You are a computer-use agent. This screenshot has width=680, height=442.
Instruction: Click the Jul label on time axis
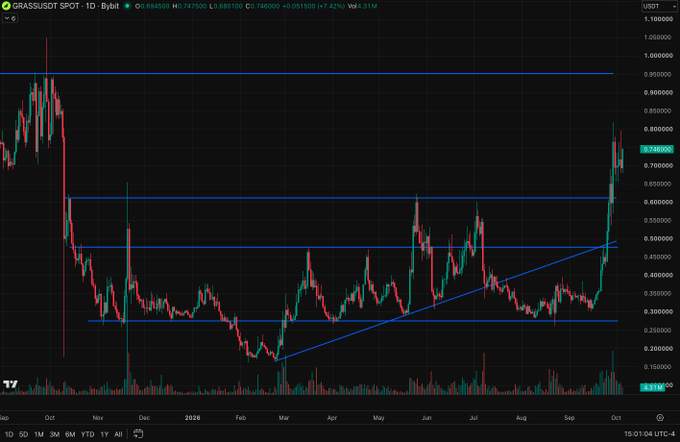click(x=474, y=418)
